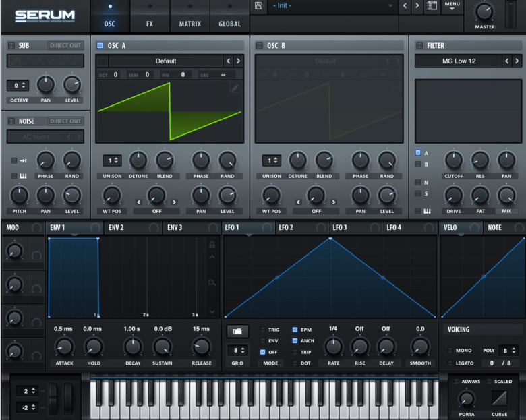Change OSC B UNISON voices stepper
Viewport: 526px width, 420px height.
(271, 160)
